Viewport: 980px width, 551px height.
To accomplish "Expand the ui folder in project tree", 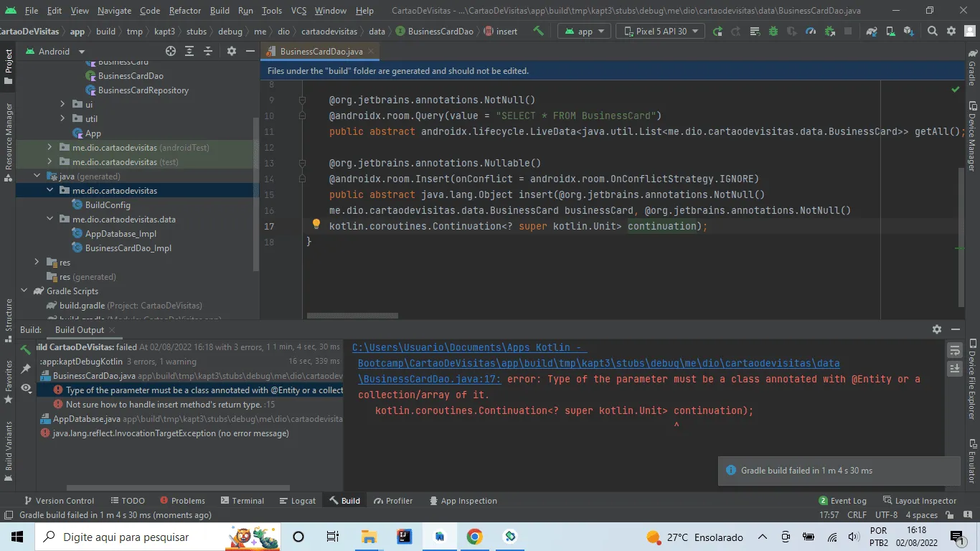I will (x=62, y=104).
